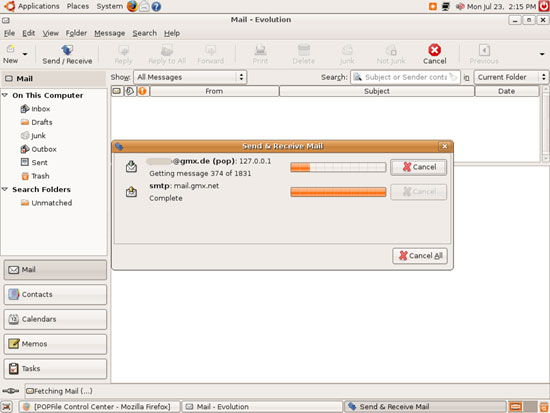The width and height of the screenshot is (550, 413).
Task: Click the read status envelope column icon
Action: [x=117, y=91]
